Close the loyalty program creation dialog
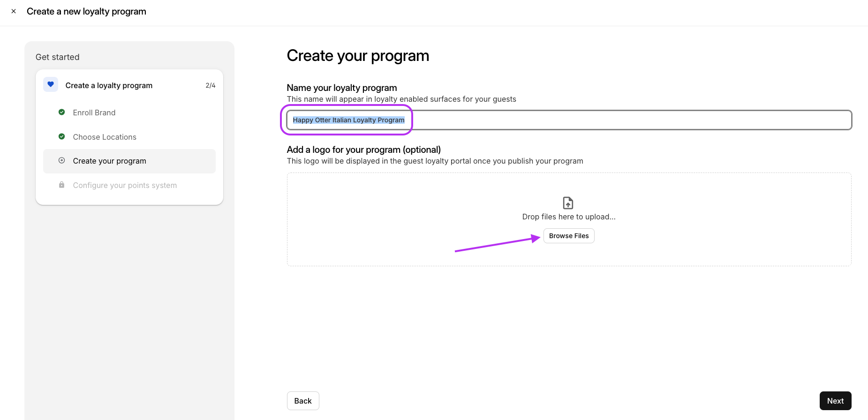 [14, 11]
